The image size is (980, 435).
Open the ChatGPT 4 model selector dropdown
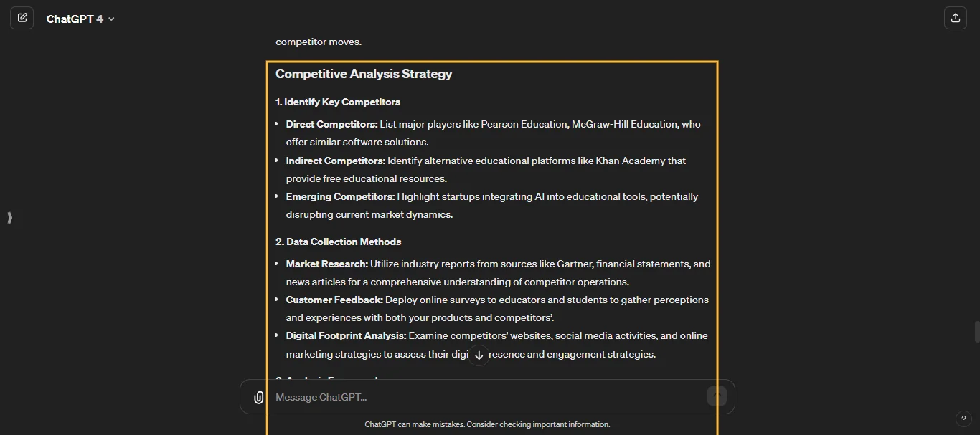[111, 19]
